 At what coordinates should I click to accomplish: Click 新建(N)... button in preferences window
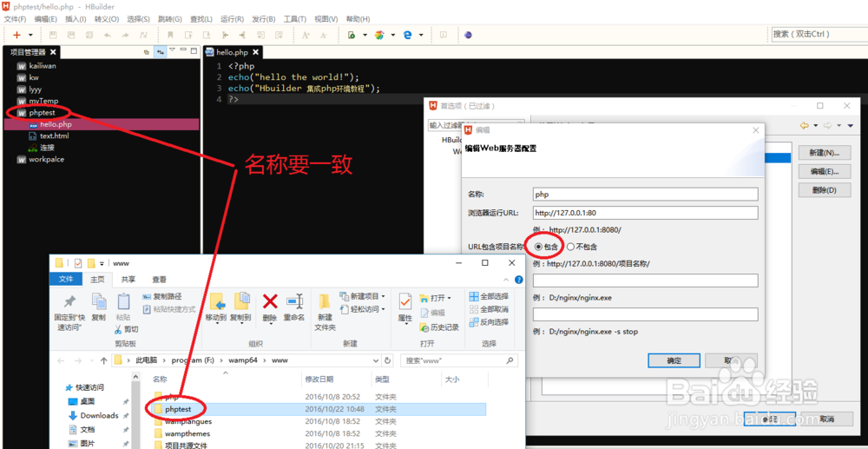[825, 152]
